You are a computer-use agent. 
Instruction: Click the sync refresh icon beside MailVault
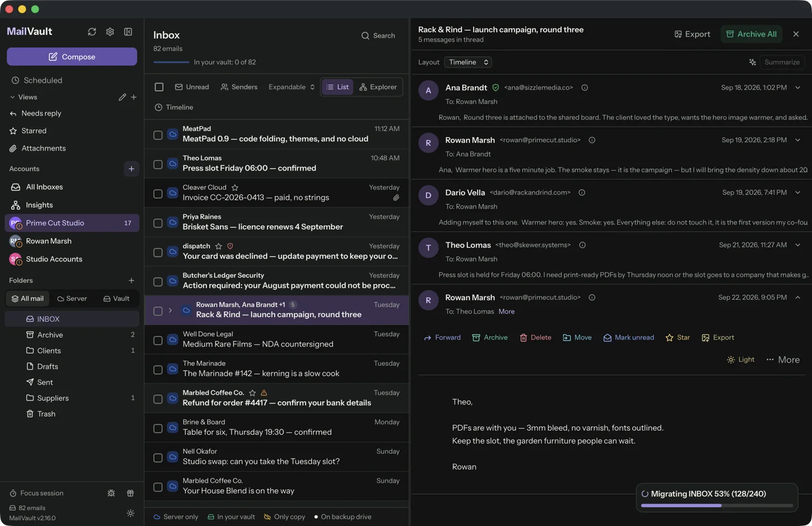92,32
